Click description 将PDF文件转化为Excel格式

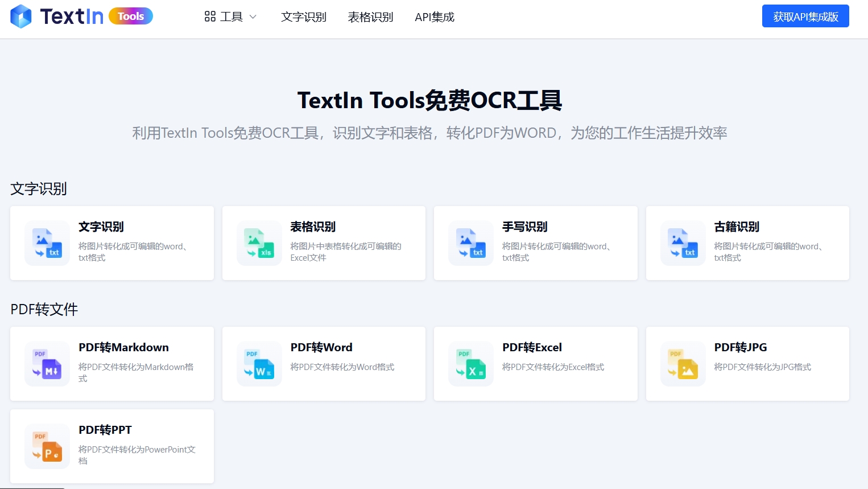(x=553, y=367)
